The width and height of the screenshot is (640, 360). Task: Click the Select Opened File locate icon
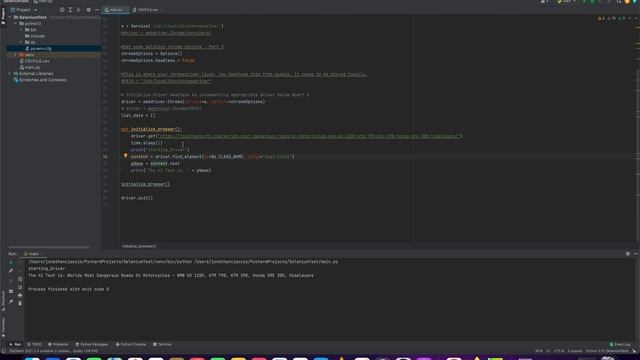pyautogui.click(x=62, y=10)
